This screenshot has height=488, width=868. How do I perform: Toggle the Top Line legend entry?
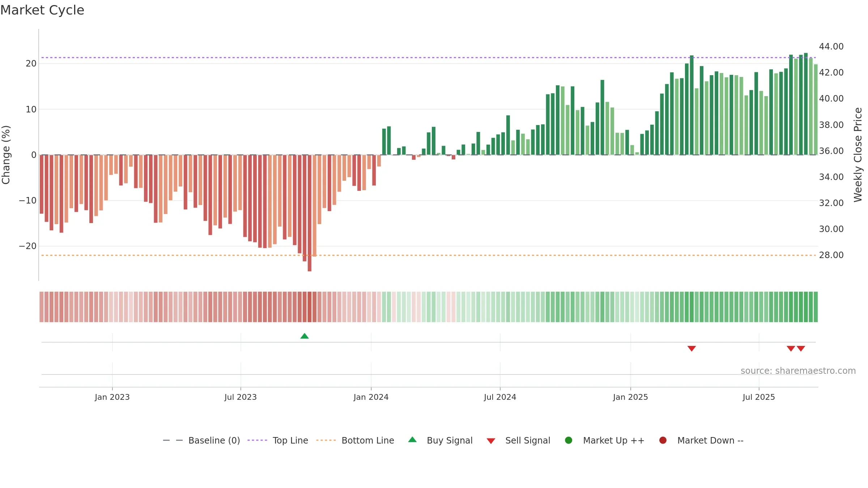coord(278,440)
